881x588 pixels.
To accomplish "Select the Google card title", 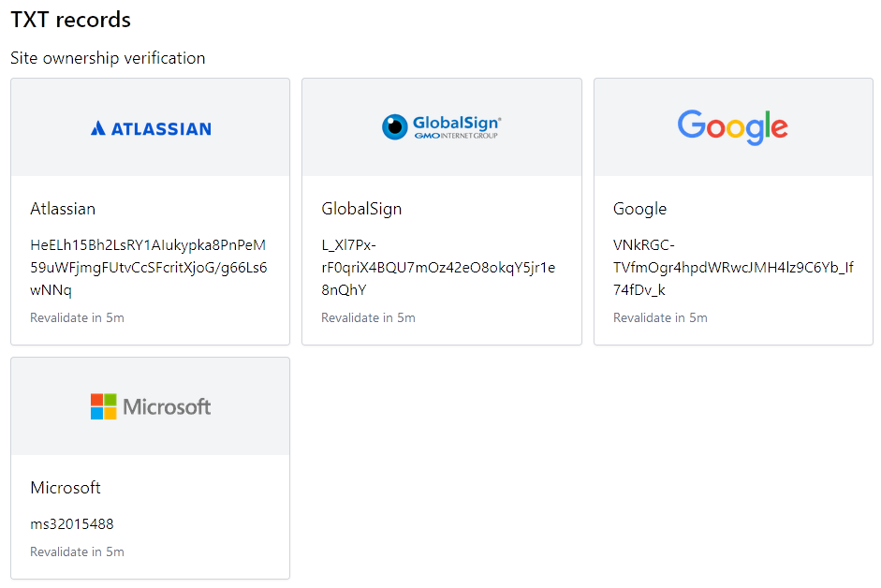I will (x=639, y=209).
